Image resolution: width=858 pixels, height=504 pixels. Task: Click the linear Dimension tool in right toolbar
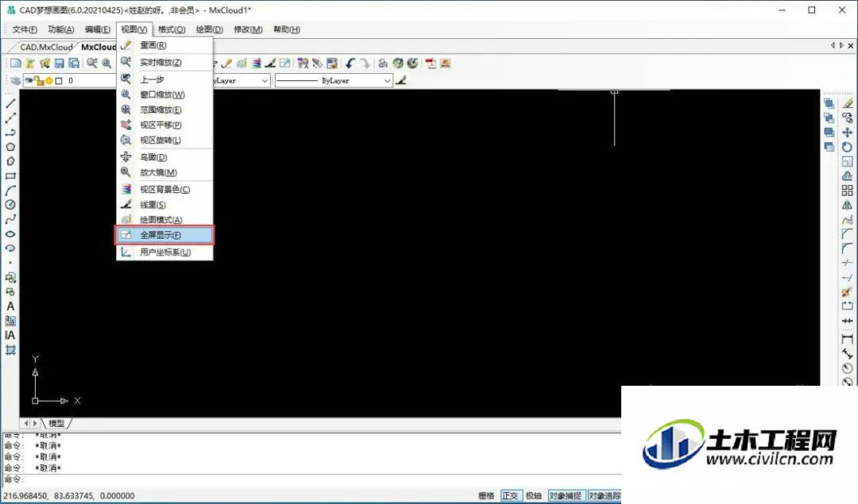(847, 339)
